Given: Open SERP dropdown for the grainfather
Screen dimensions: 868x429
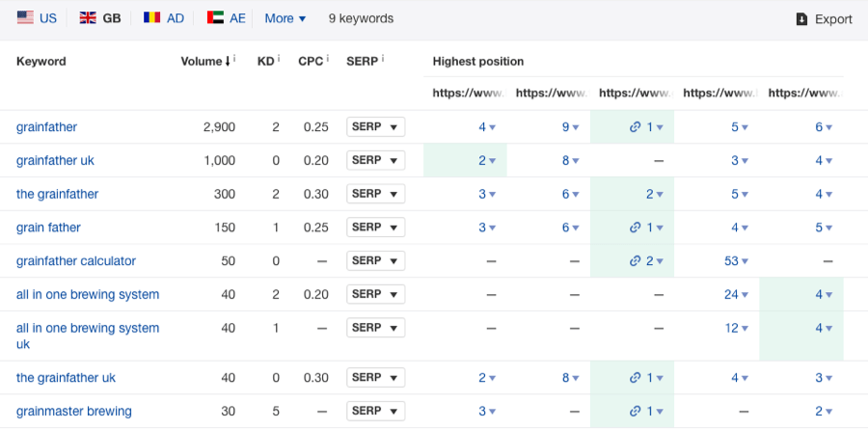Looking at the screenshot, I should click(374, 194).
